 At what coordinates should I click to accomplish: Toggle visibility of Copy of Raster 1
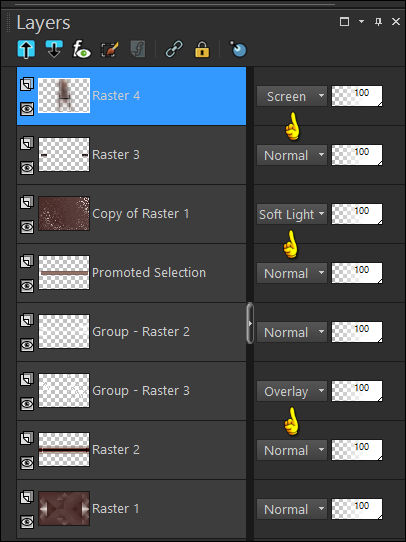click(x=27, y=227)
